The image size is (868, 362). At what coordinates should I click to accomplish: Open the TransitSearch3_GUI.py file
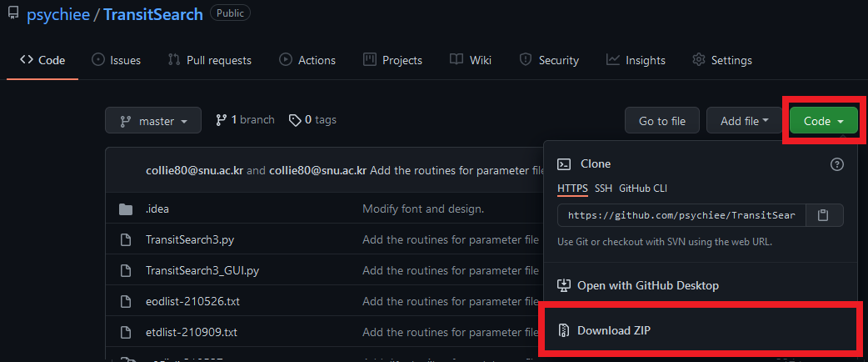pos(202,271)
